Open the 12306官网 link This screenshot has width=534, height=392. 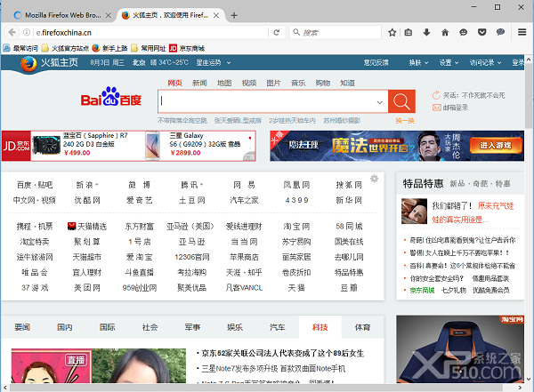(191, 257)
